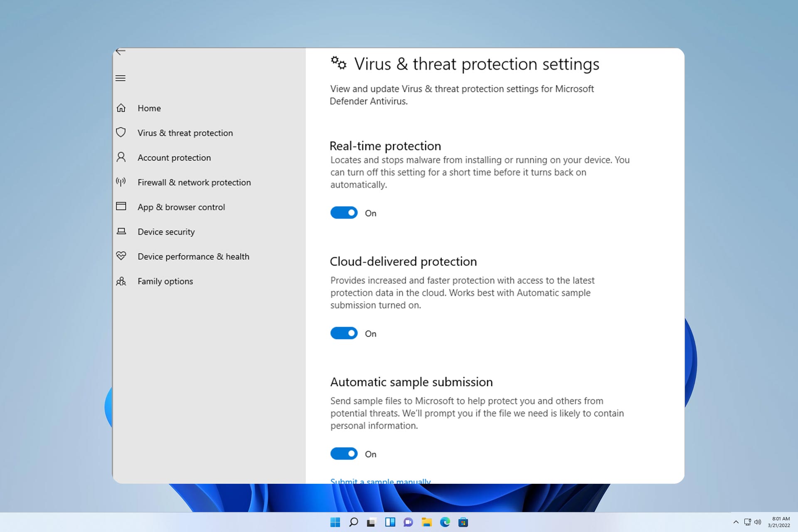Show hidden system tray icons
Viewport: 798px width, 532px height.
point(736,522)
